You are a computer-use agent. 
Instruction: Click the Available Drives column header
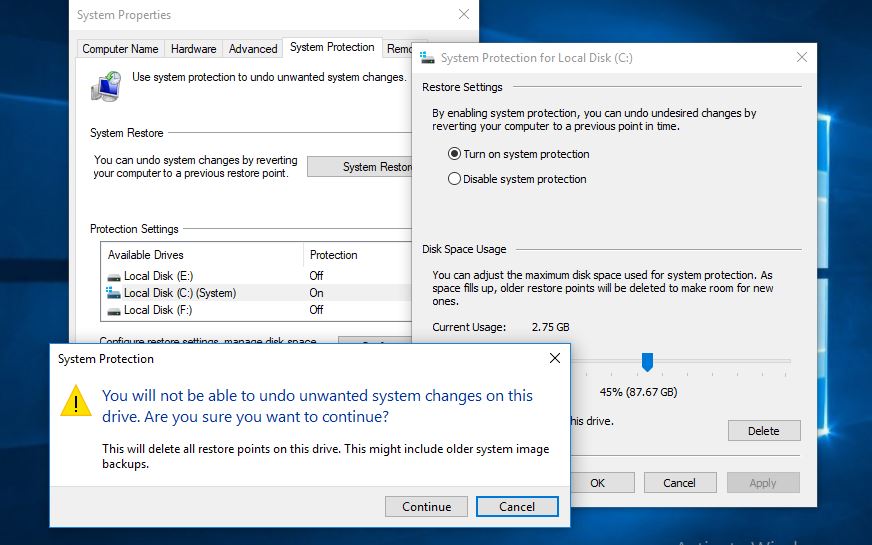(x=202, y=255)
